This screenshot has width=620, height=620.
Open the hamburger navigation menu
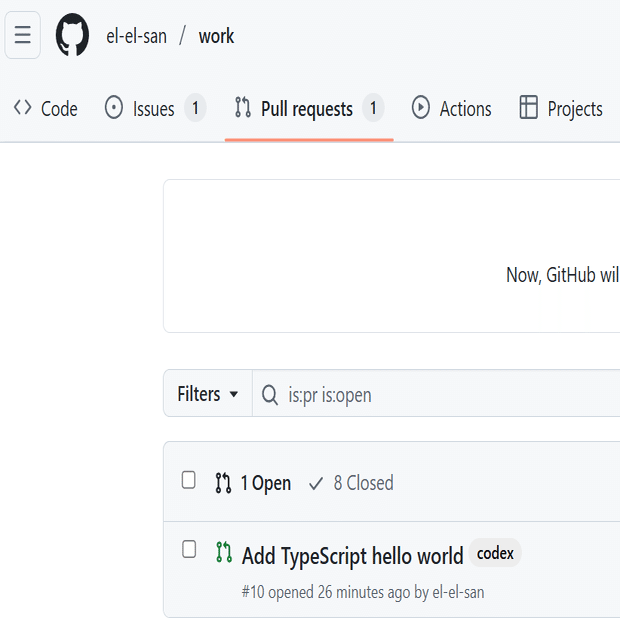click(23, 35)
